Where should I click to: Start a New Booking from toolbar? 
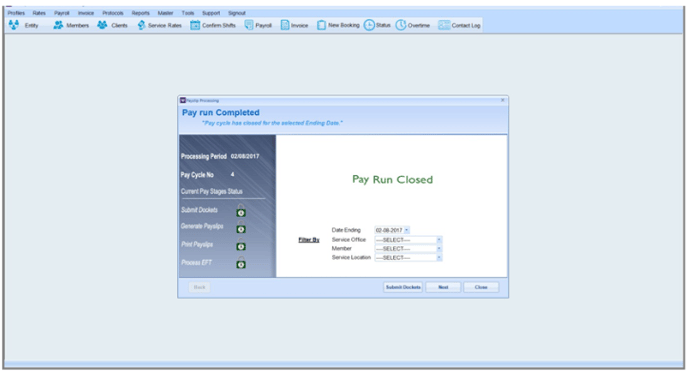pos(321,25)
